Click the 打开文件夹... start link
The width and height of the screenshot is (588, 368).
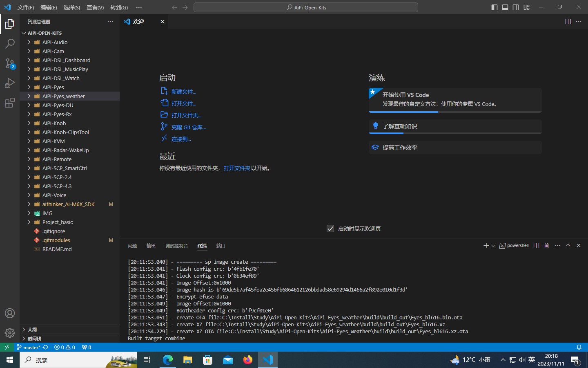click(186, 115)
